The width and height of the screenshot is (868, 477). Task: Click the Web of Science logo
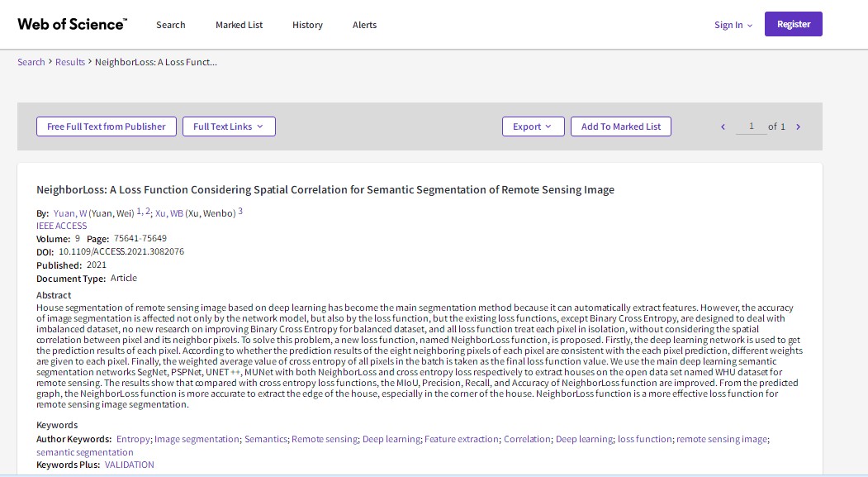pos(72,24)
